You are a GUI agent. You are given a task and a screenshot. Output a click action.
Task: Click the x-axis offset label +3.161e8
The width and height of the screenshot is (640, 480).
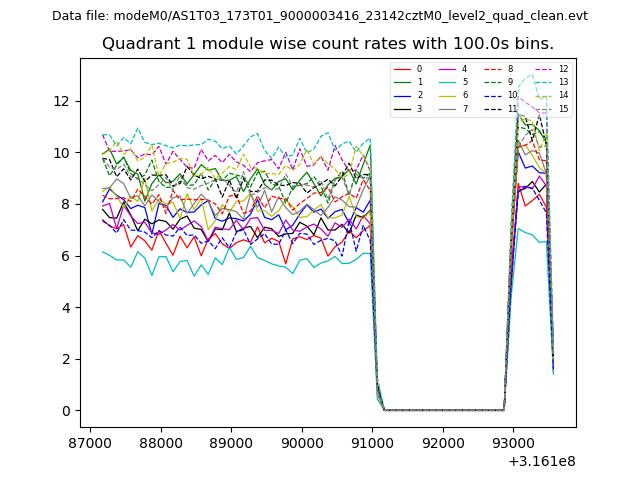(542, 461)
